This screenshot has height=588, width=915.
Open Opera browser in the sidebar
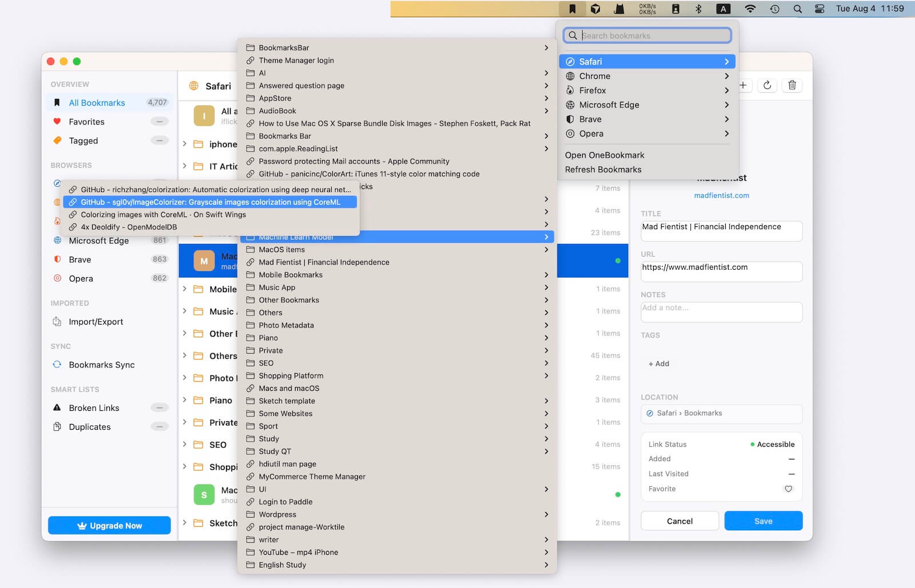109,278
